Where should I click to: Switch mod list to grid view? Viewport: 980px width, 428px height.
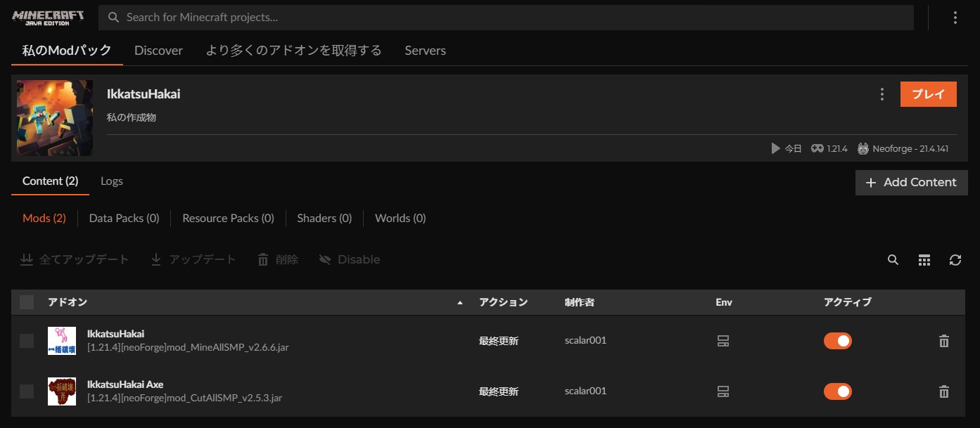tap(924, 259)
